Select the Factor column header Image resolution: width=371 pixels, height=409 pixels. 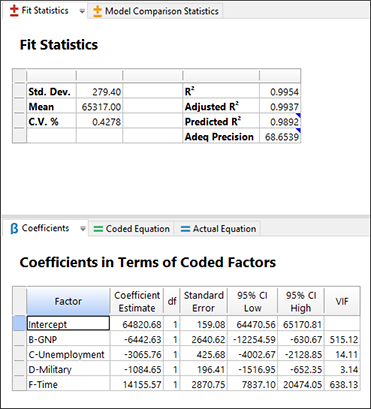(68, 301)
